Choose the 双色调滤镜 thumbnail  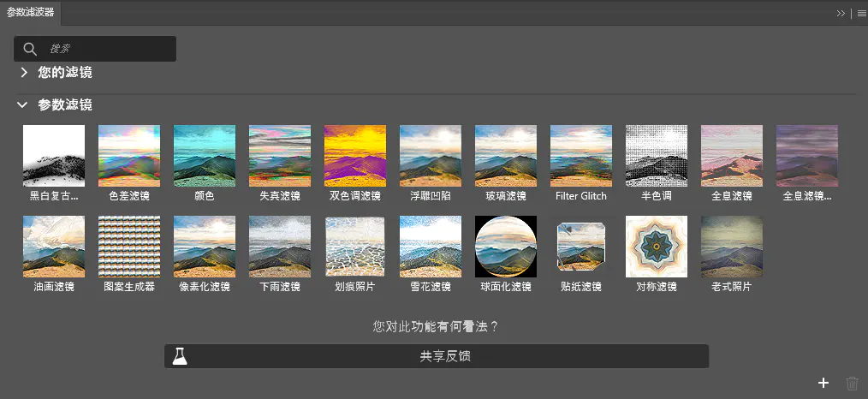point(355,156)
